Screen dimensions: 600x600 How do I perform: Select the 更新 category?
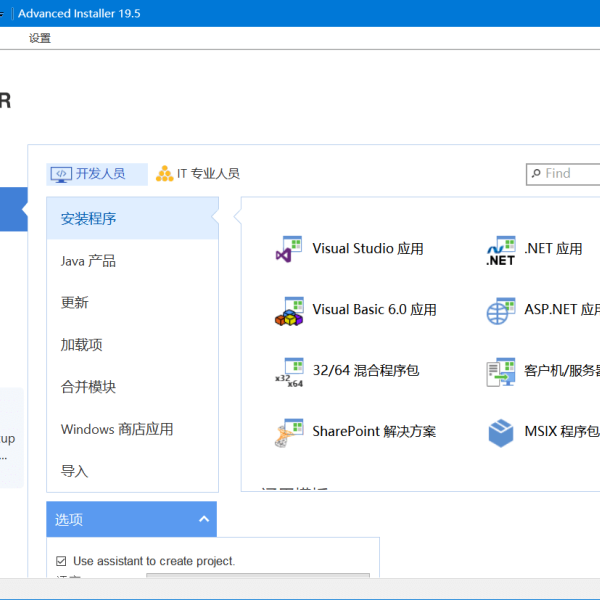(x=132, y=303)
